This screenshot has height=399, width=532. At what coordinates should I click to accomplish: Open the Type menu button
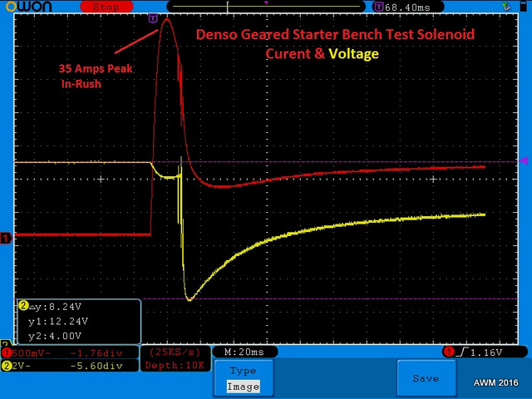tap(244, 378)
